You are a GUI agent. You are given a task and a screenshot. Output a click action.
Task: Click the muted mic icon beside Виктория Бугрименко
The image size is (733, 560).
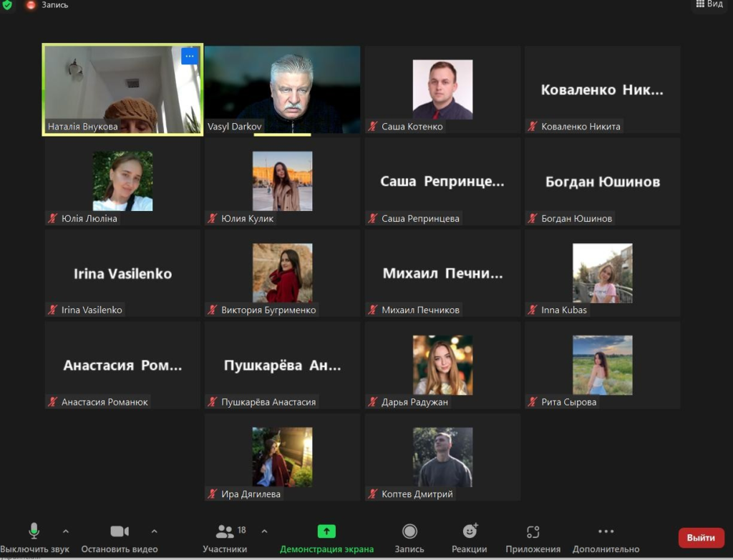pos(212,310)
